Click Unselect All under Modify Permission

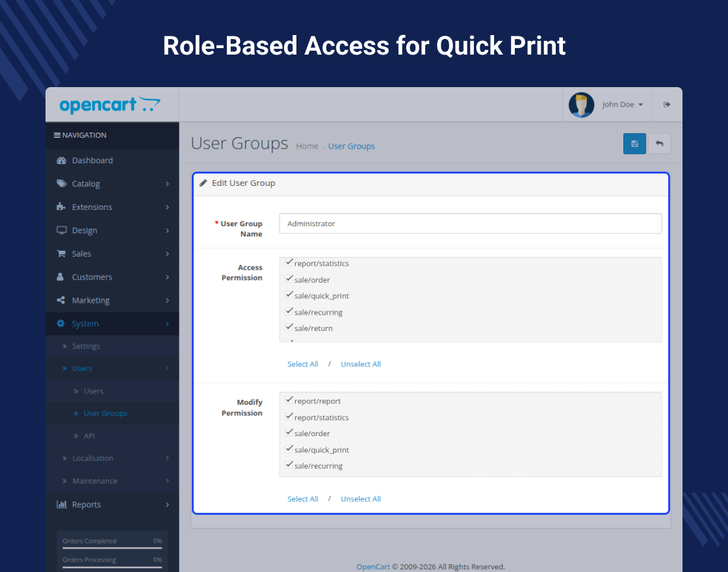[x=361, y=499]
